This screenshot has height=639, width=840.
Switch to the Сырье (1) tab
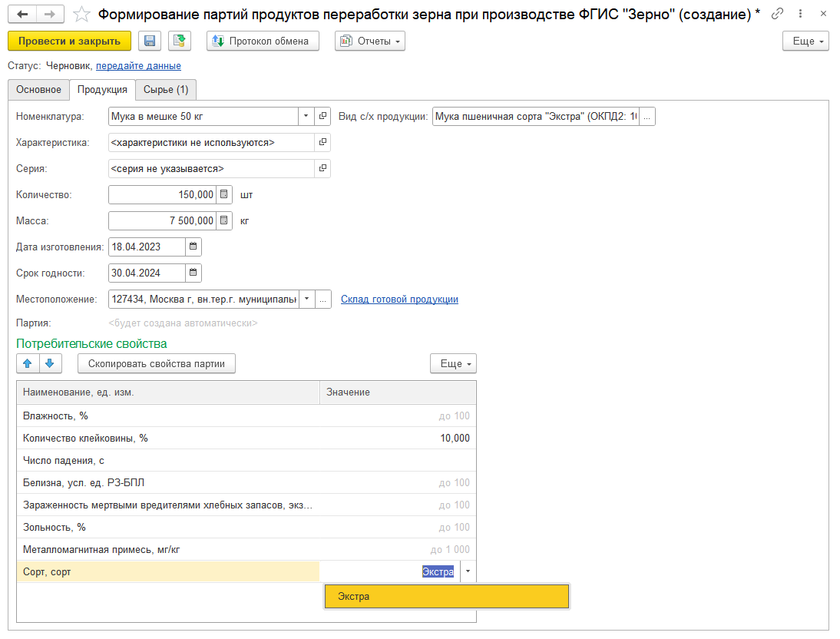pyautogui.click(x=166, y=90)
